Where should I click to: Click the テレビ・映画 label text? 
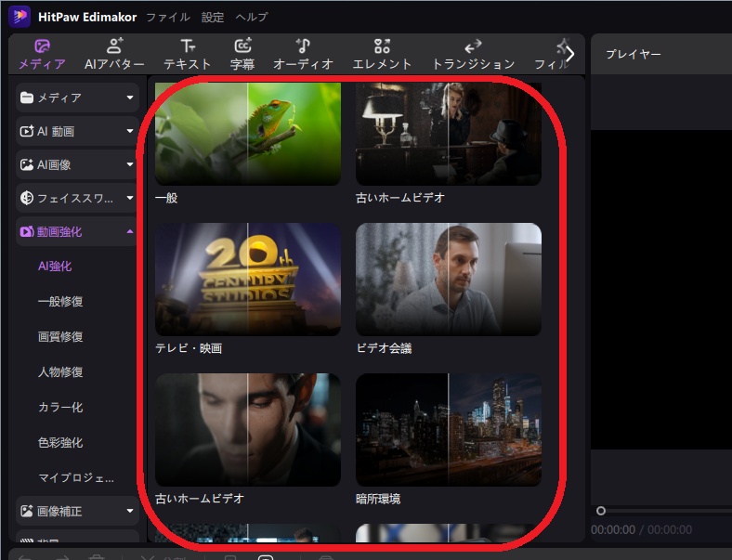click(189, 348)
